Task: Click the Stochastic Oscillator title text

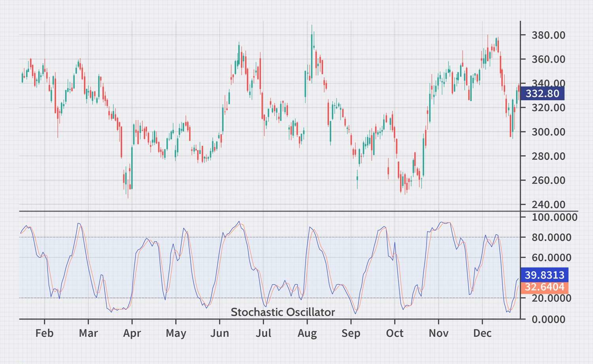Action: pyautogui.click(x=283, y=312)
